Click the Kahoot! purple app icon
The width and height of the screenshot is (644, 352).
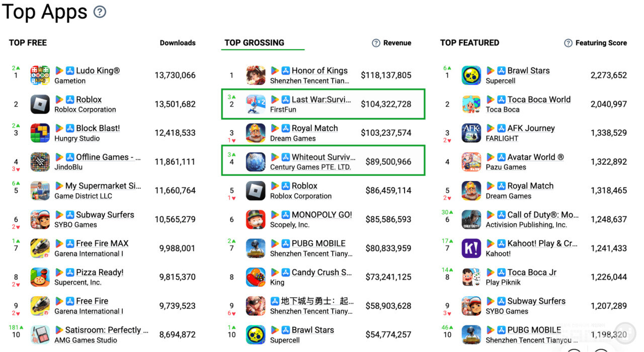pyautogui.click(x=471, y=248)
